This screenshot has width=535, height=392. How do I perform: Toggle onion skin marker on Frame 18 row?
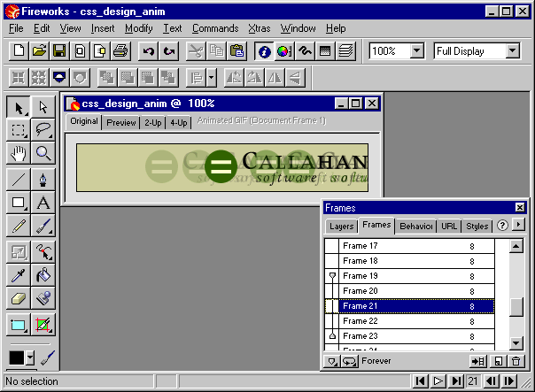331,261
